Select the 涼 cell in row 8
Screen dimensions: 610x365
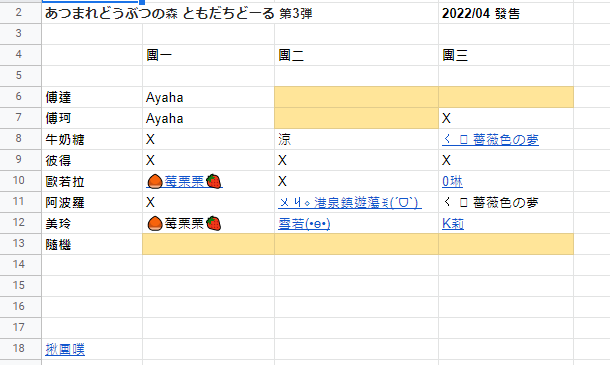click(x=356, y=139)
